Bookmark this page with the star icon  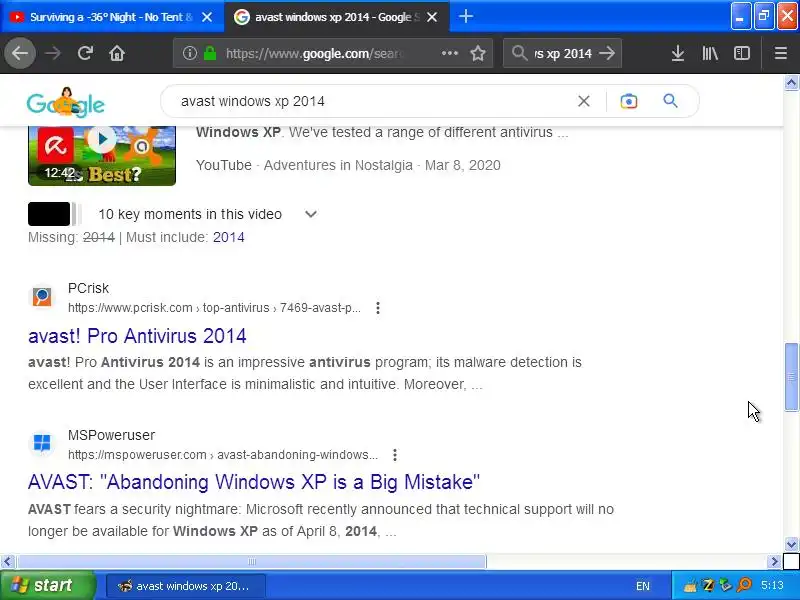478,53
